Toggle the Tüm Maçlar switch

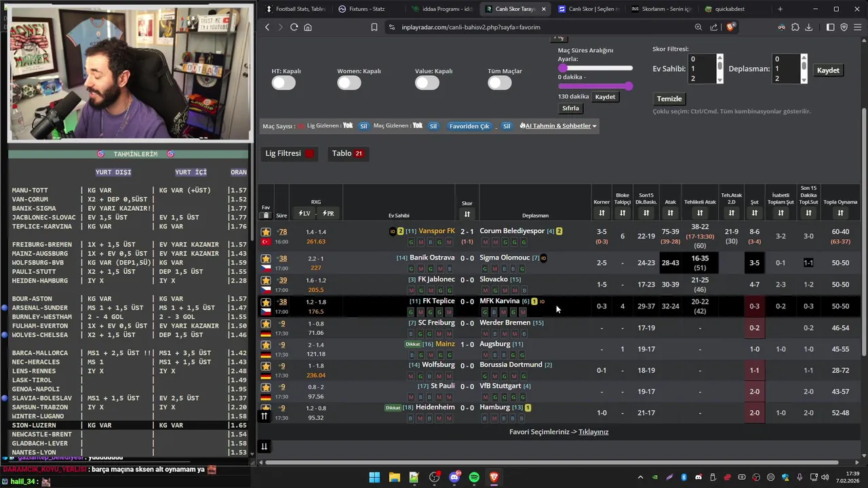pyautogui.click(x=499, y=83)
